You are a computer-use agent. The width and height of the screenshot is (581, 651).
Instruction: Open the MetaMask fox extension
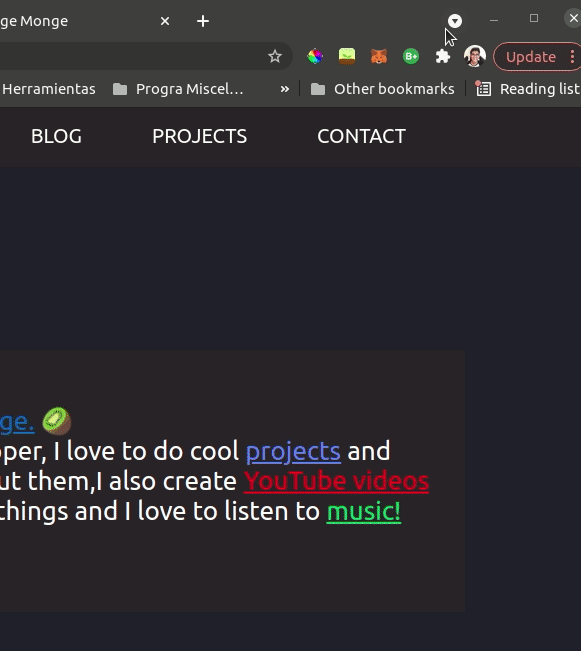click(379, 56)
